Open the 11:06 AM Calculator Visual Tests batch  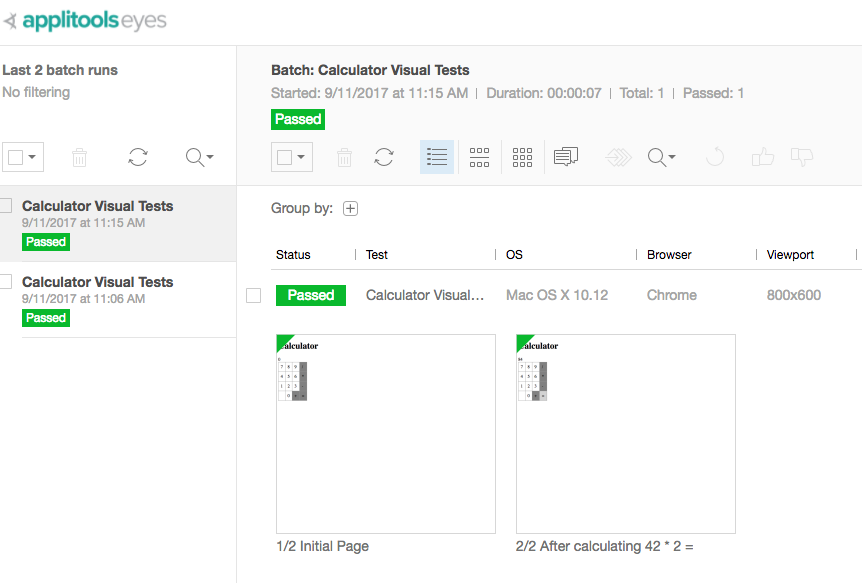98,282
